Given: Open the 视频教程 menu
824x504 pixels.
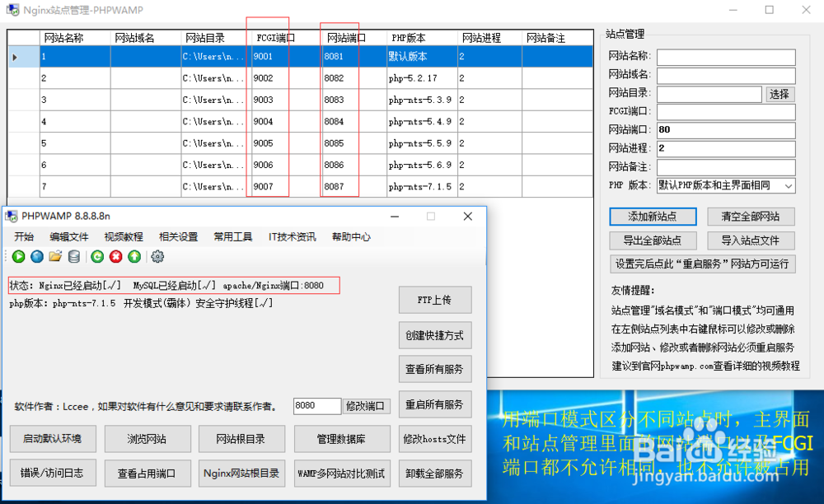Looking at the screenshot, I should coord(123,236).
